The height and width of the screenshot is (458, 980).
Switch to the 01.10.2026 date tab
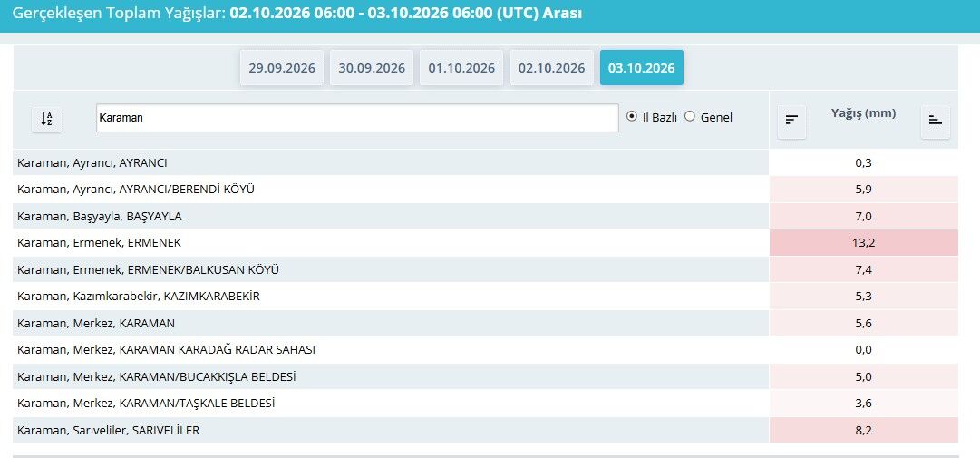461,67
